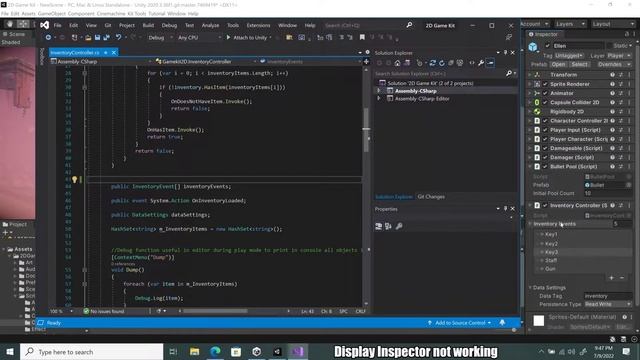Open the Layer Player dropdown
This screenshot has width=640, height=360.
(618, 56)
